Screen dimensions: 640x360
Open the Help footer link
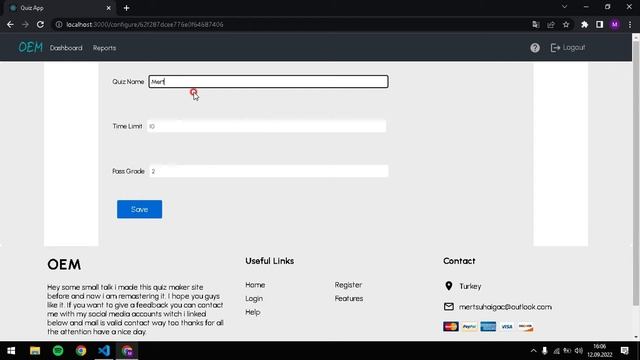click(x=253, y=312)
